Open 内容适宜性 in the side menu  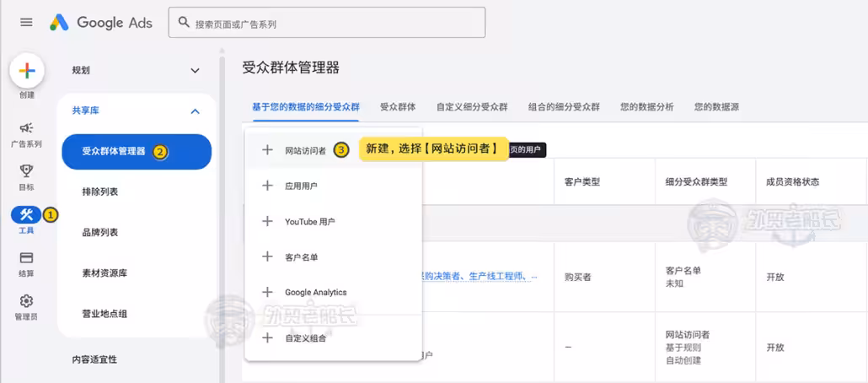tap(94, 359)
